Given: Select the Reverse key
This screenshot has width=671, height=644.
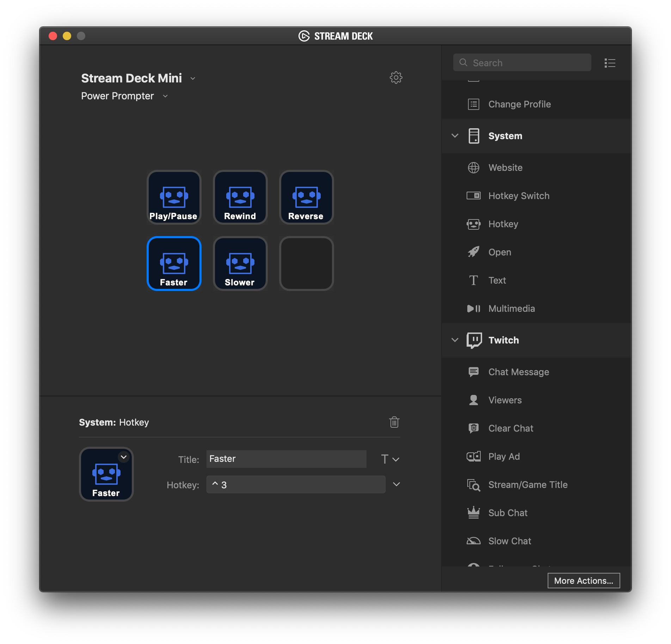Looking at the screenshot, I should tap(306, 197).
